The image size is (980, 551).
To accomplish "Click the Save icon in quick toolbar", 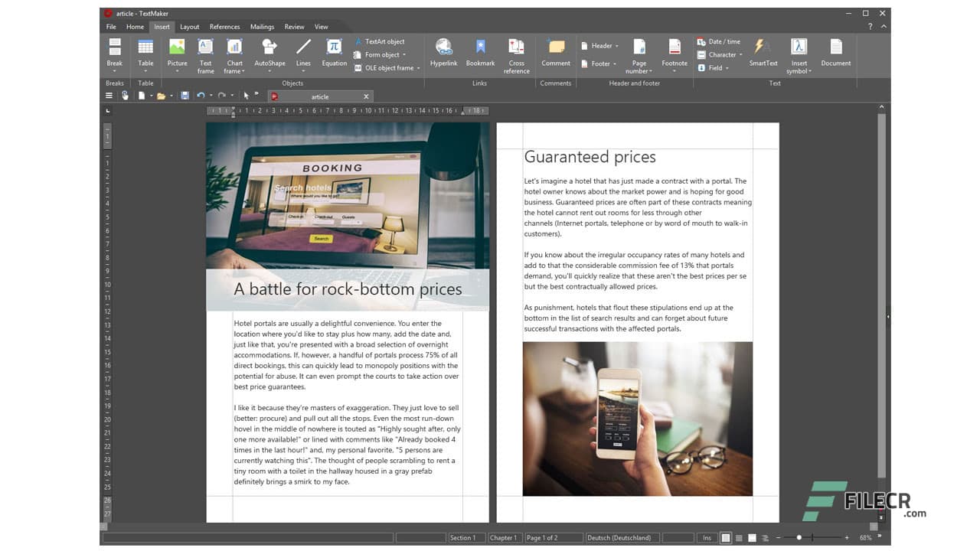I will [x=185, y=96].
